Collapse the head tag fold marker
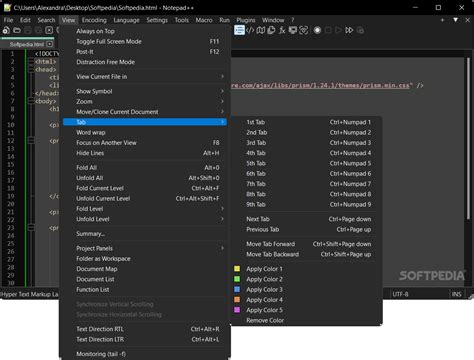 tap(31, 69)
